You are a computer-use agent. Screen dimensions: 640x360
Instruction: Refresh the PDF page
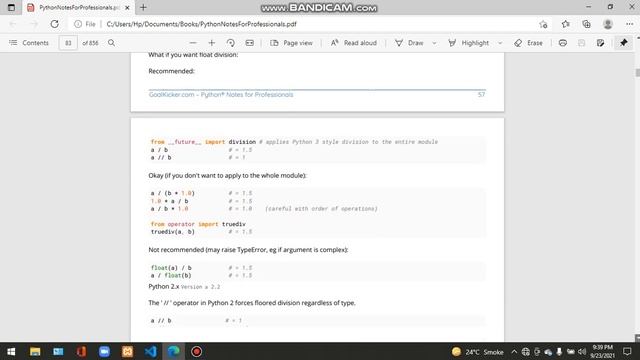click(54, 24)
